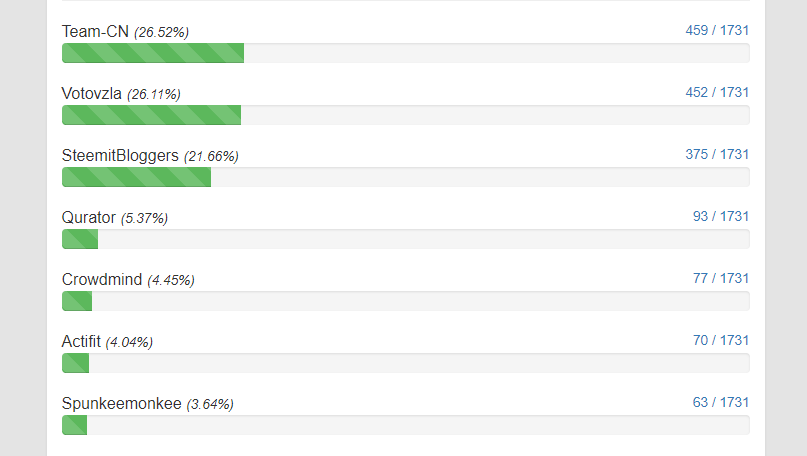
Task: Click the Team-CN poll option label
Action: pos(95,31)
